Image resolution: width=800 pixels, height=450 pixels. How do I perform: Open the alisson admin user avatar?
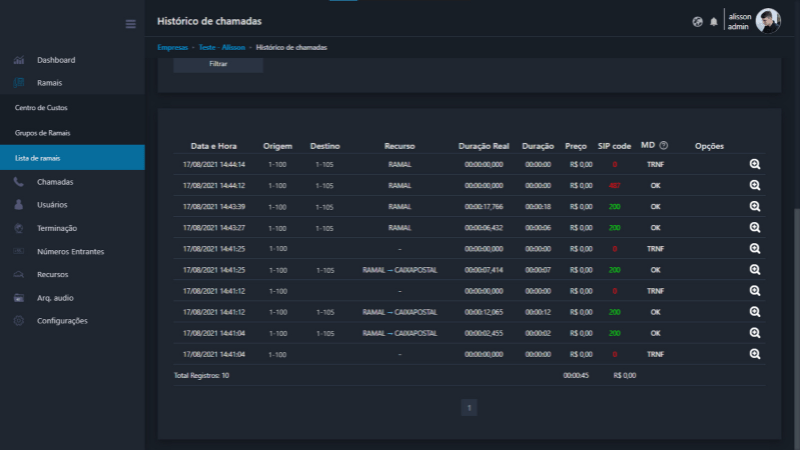767,21
